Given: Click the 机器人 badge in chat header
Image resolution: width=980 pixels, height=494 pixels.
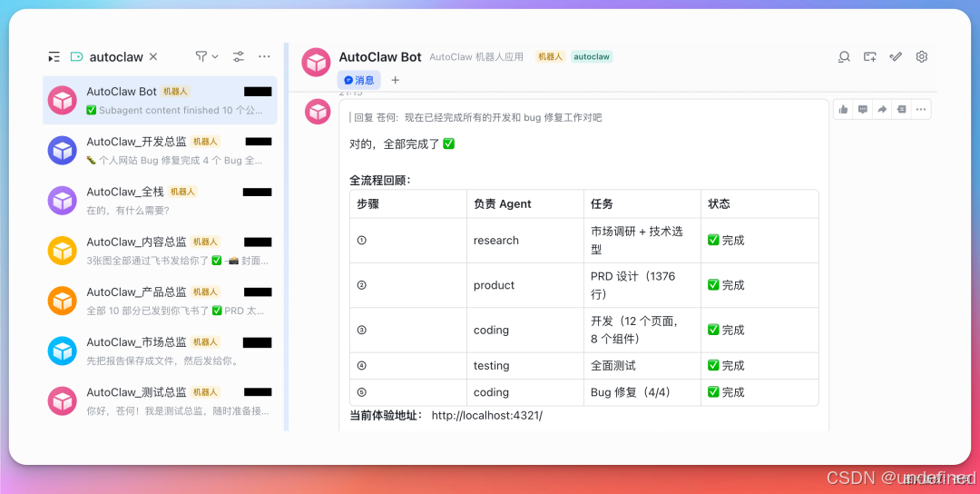Looking at the screenshot, I should click(550, 57).
